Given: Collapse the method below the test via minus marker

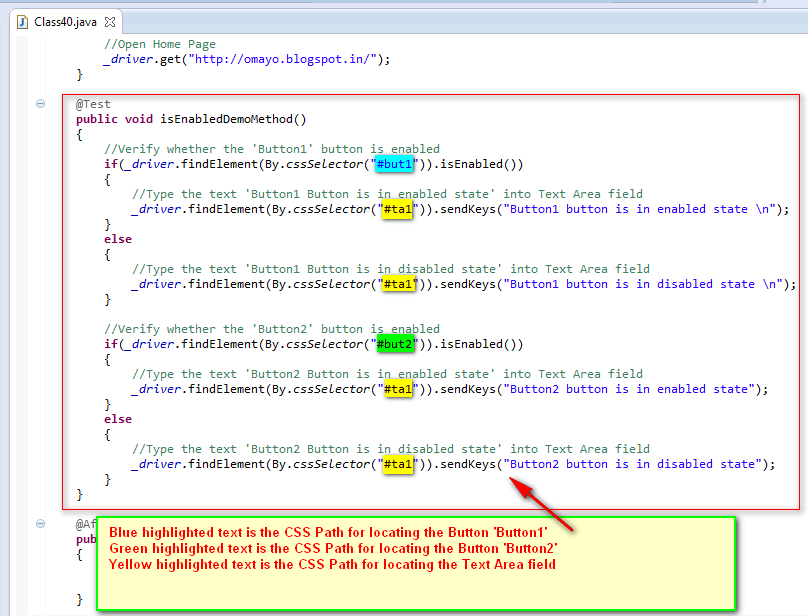Looking at the screenshot, I should click(38, 523).
